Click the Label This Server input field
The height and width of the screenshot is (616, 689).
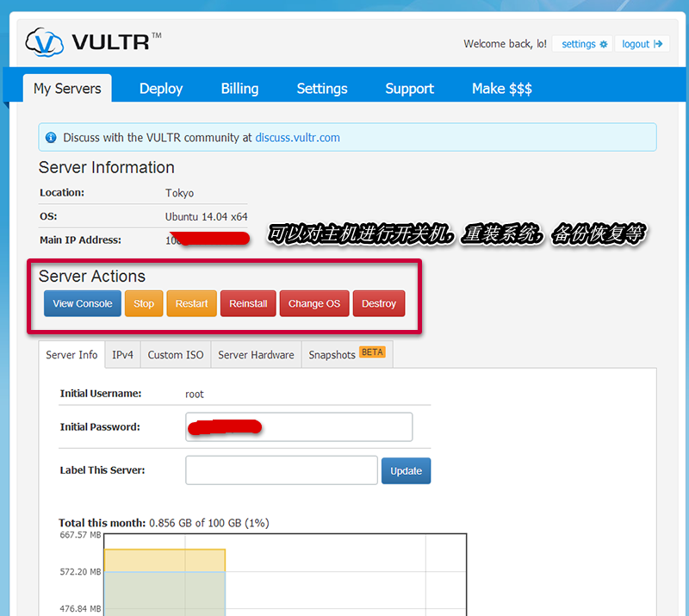coord(282,470)
